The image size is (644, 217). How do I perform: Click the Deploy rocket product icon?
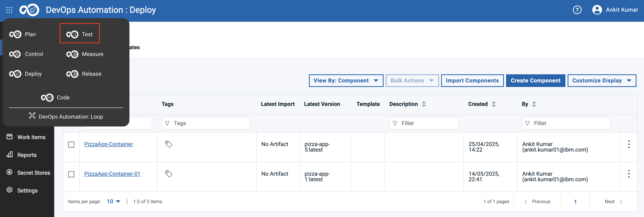15,74
